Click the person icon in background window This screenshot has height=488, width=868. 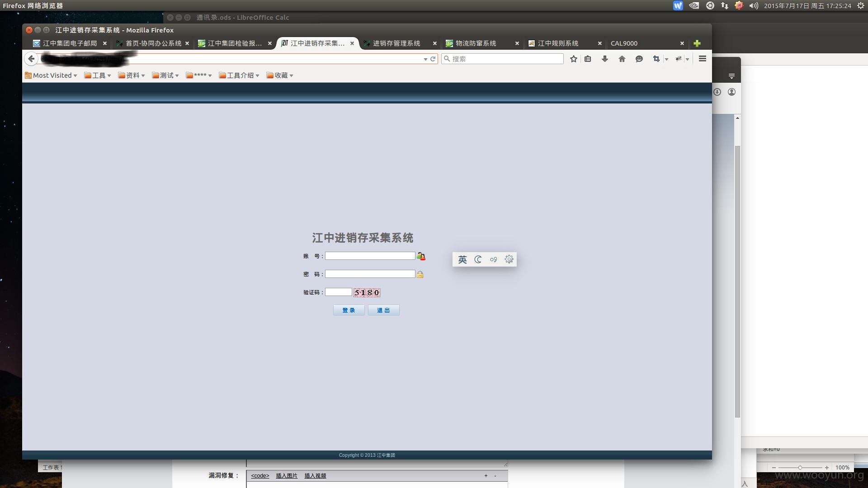point(731,92)
